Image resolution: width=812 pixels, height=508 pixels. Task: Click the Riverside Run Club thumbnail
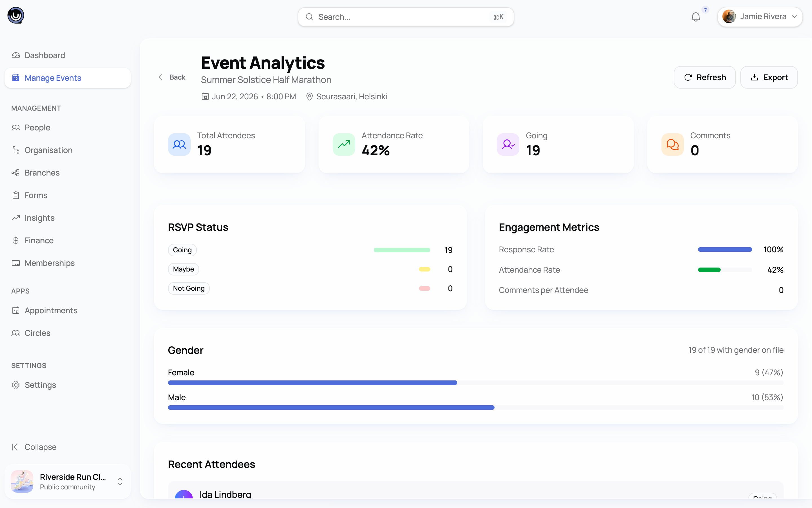click(x=22, y=481)
